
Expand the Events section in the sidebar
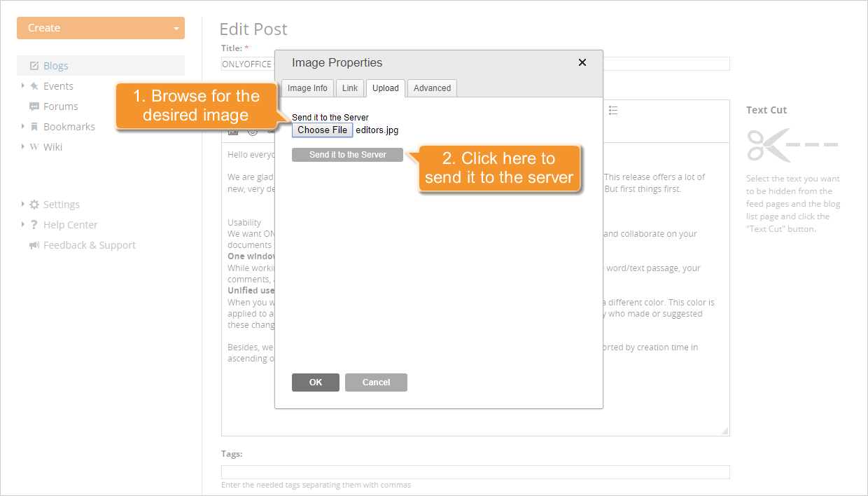click(x=22, y=85)
